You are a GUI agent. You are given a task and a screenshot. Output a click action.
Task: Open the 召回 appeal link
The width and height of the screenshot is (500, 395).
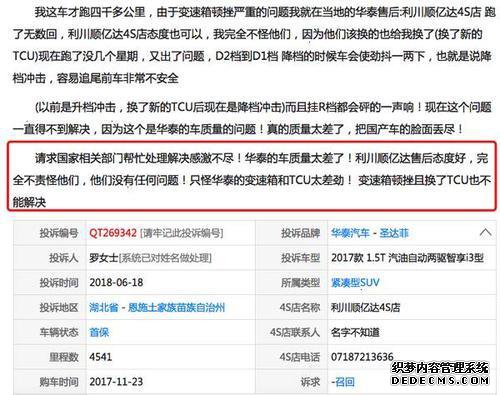click(344, 382)
